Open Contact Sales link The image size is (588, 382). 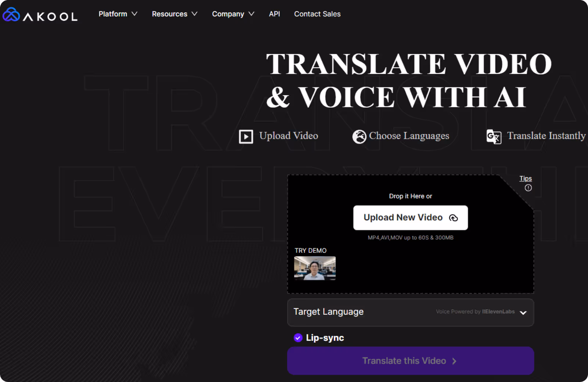(317, 14)
